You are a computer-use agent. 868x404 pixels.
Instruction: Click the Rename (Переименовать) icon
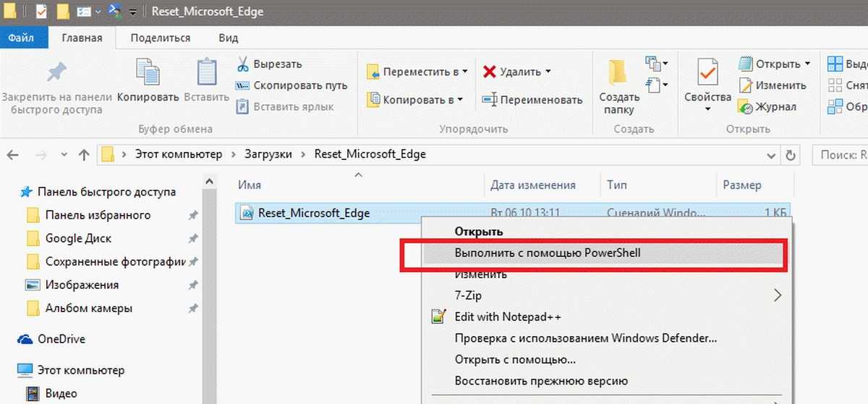(x=490, y=100)
